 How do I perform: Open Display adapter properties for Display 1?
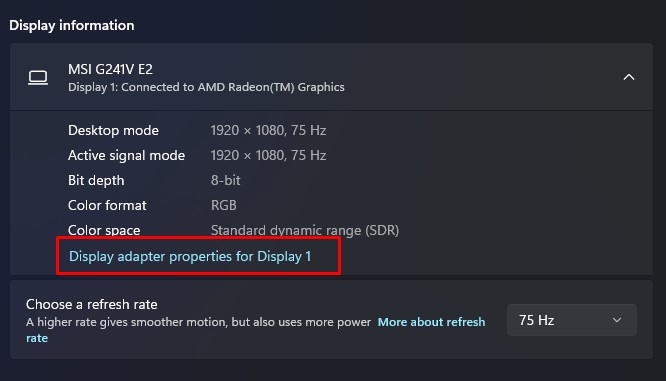[190, 256]
